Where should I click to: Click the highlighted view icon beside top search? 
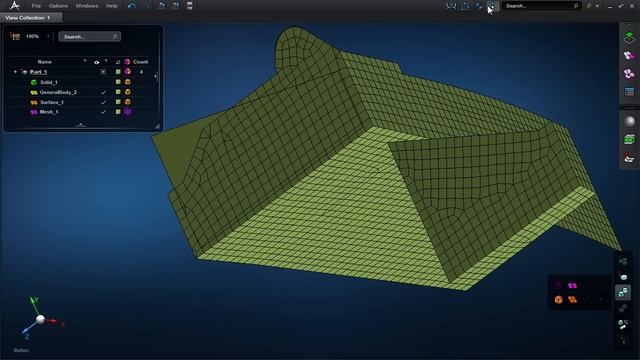click(x=493, y=6)
